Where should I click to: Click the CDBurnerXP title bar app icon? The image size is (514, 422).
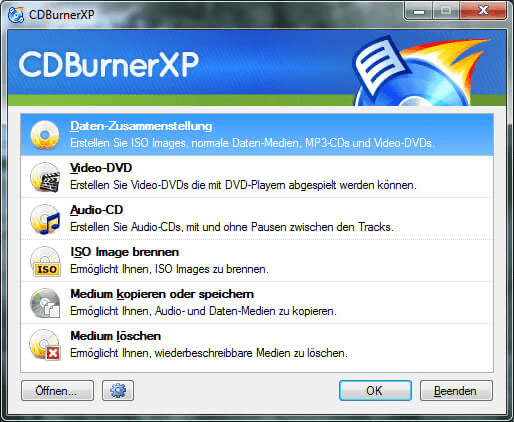click(x=16, y=15)
